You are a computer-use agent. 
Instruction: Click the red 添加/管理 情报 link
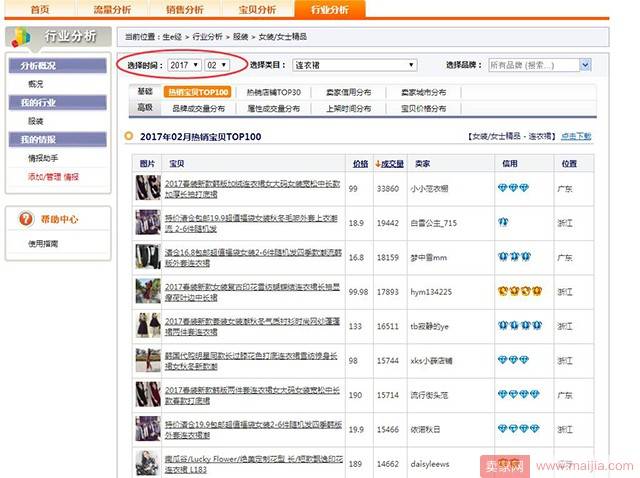53,177
